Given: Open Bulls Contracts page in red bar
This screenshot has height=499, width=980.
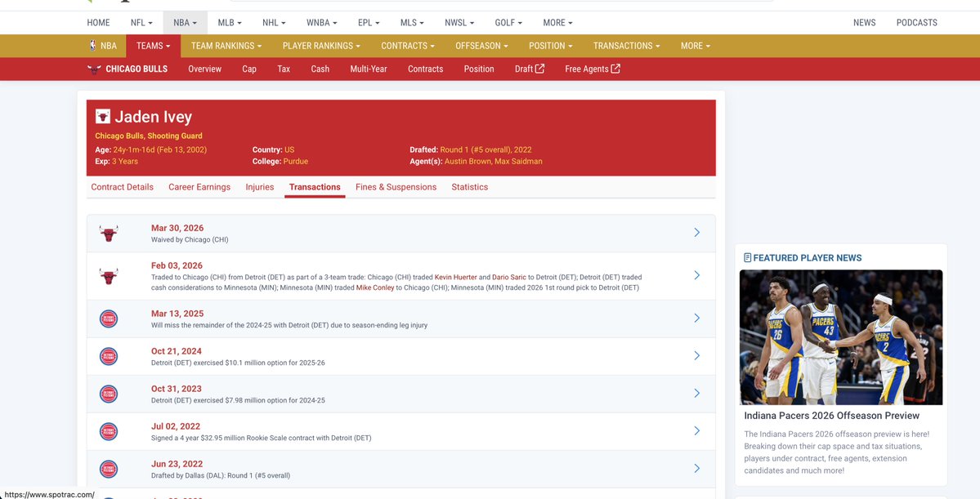Looking at the screenshot, I should click(426, 69).
